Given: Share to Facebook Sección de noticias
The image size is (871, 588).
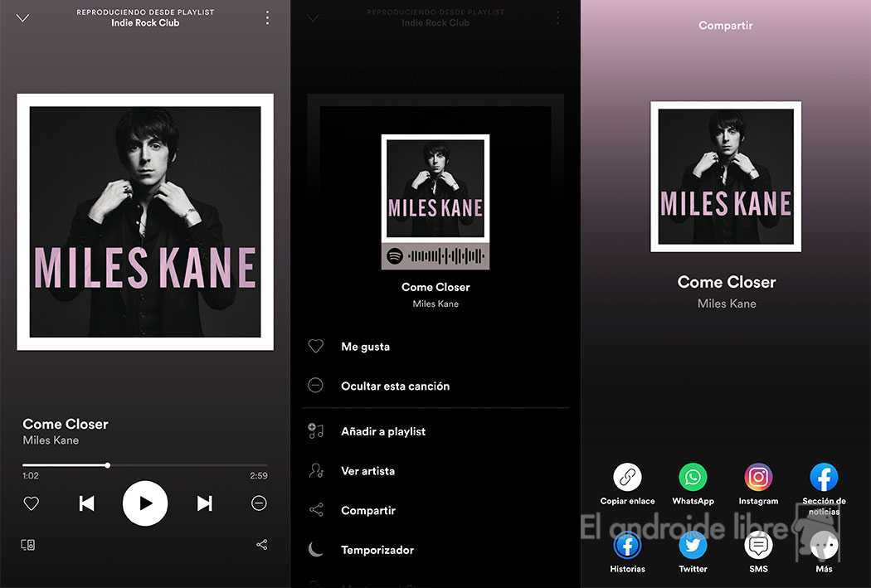Looking at the screenshot, I should coord(824,477).
